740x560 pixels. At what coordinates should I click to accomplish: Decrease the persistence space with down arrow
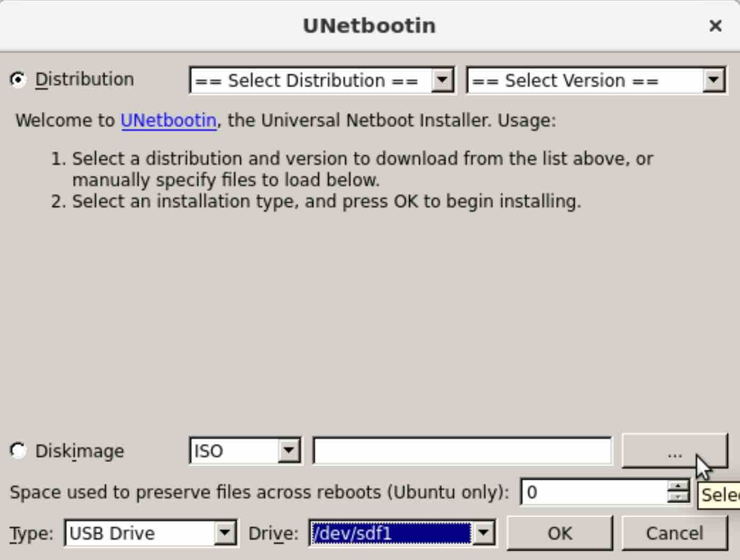coord(678,498)
